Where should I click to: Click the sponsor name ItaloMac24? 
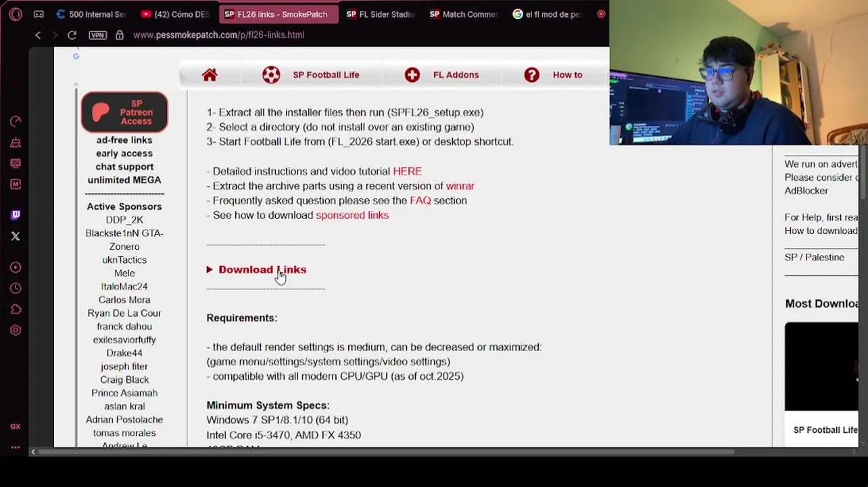pyautogui.click(x=124, y=287)
